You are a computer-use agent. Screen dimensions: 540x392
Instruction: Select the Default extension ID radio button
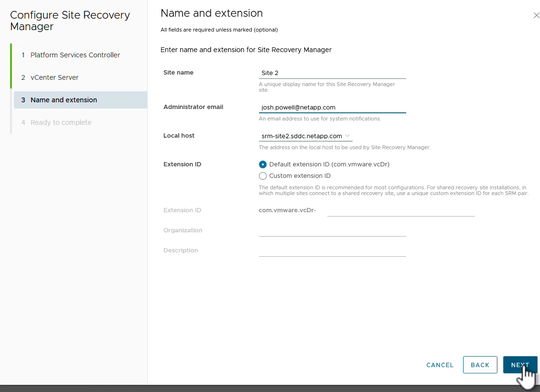(263, 164)
